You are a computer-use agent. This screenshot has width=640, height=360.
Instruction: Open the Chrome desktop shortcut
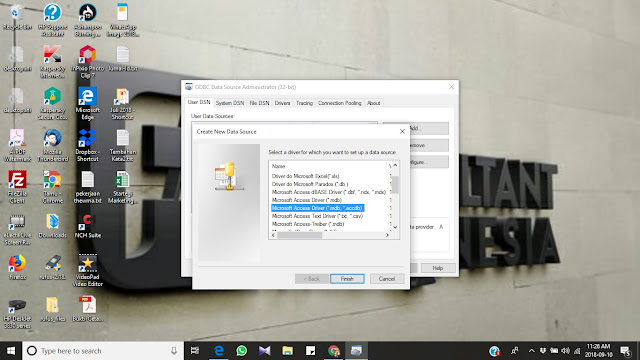(52, 187)
